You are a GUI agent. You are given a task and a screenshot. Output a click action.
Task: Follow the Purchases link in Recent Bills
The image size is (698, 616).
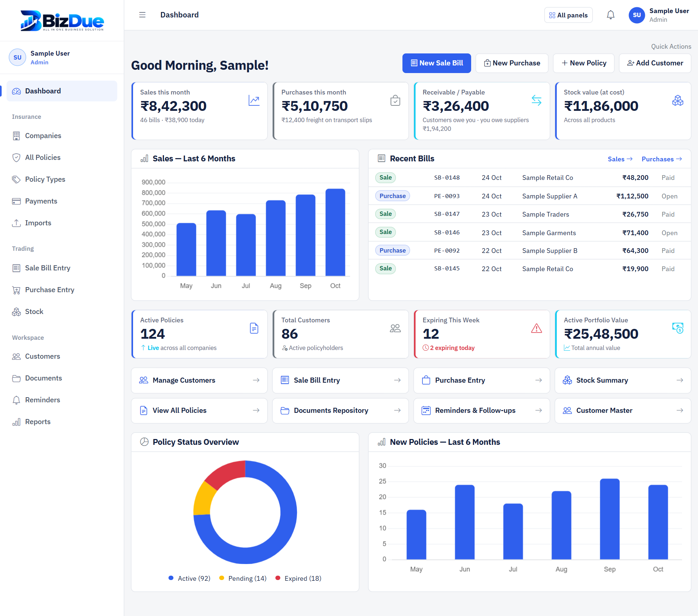(x=662, y=159)
